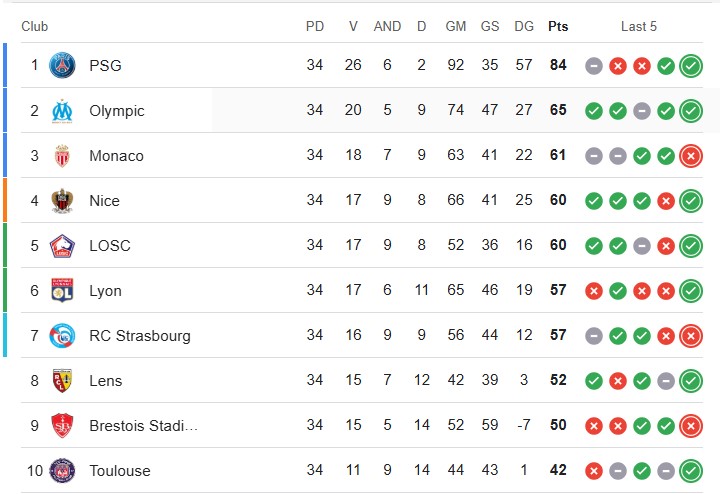Click the PSG club crest icon
The width and height of the screenshot is (723, 494).
coord(62,65)
